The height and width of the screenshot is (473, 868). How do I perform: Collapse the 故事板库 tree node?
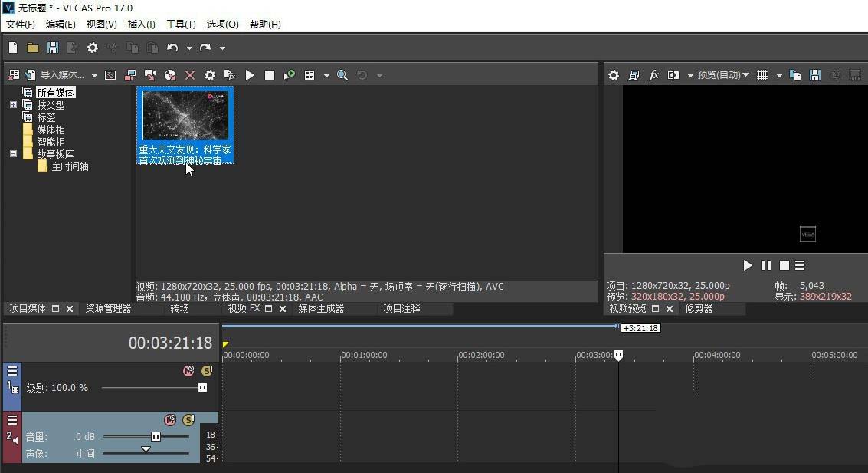point(13,154)
